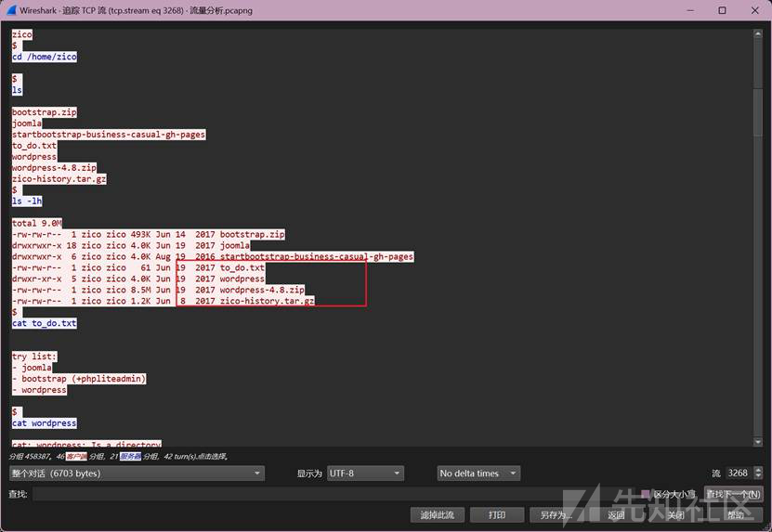Image resolution: width=772 pixels, height=532 pixels.
Task: Click the '- bootstrap (+phpliteadmin)' line
Action: [x=79, y=379]
